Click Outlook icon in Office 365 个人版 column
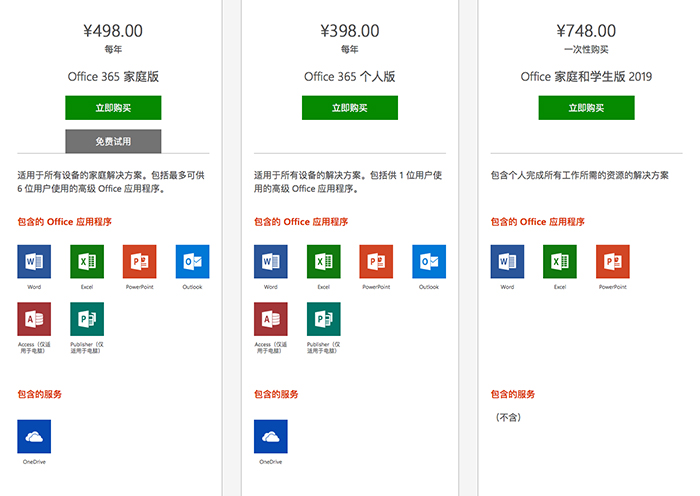 click(x=429, y=261)
